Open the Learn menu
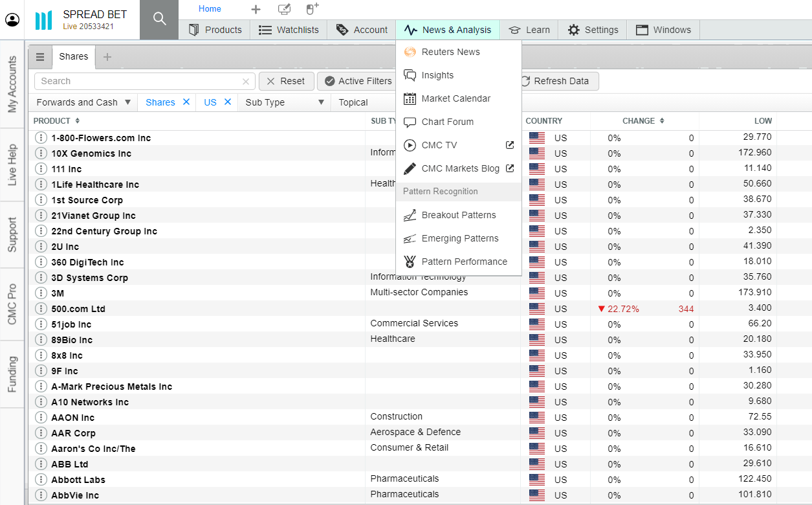 point(529,30)
